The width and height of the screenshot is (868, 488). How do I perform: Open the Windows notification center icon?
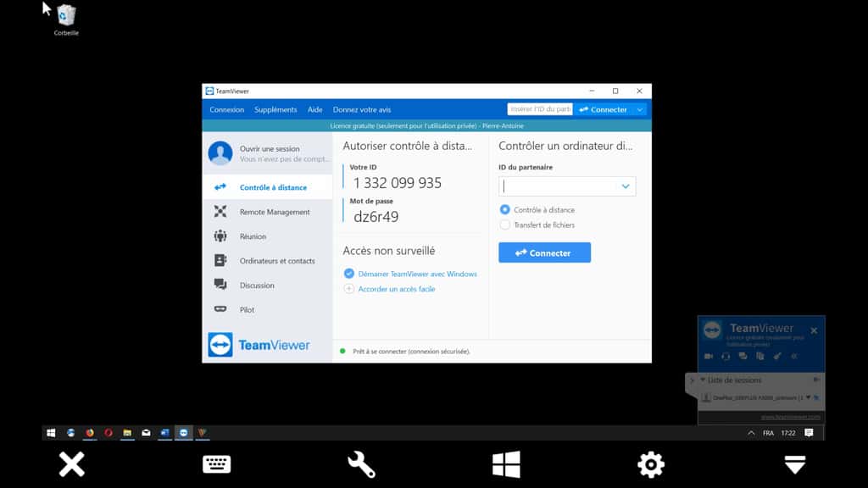pos(809,433)
